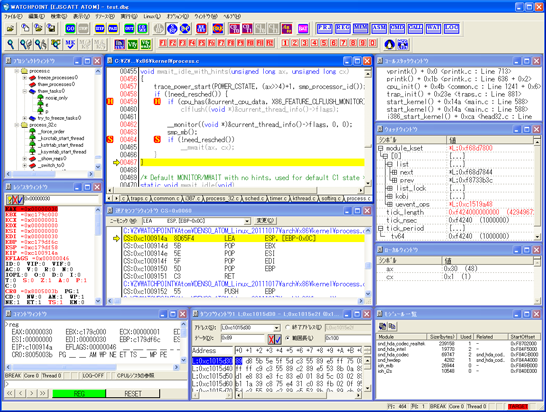This screenshot has height=412, width=546.
Task: Click the red F1 macro key icon
Action: coord(163,43)
